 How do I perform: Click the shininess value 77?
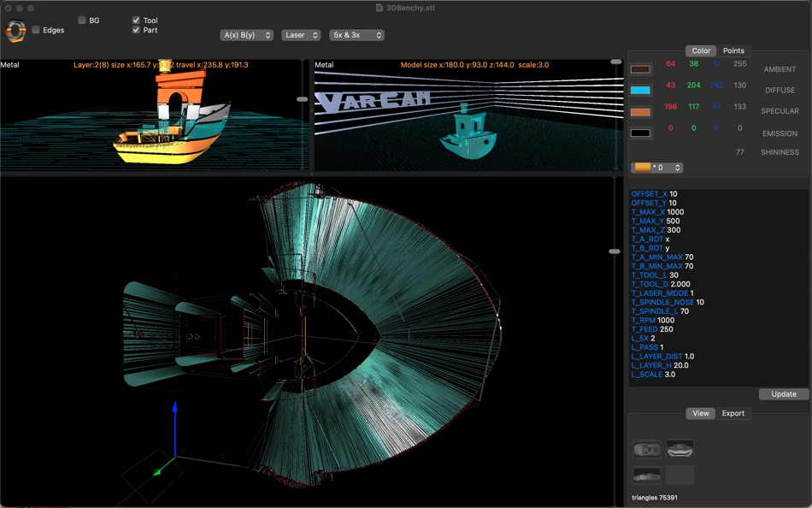point(740,152)
